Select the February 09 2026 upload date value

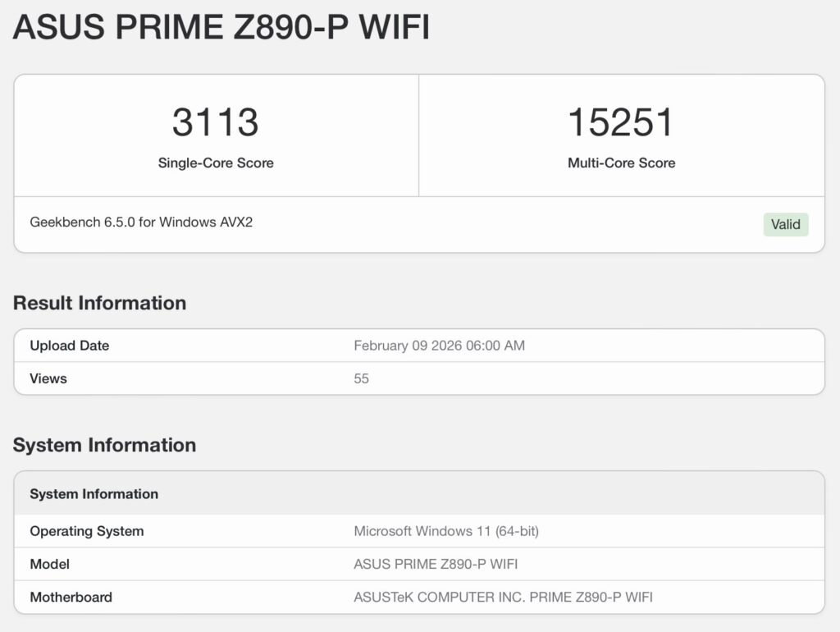coord(439,346)
